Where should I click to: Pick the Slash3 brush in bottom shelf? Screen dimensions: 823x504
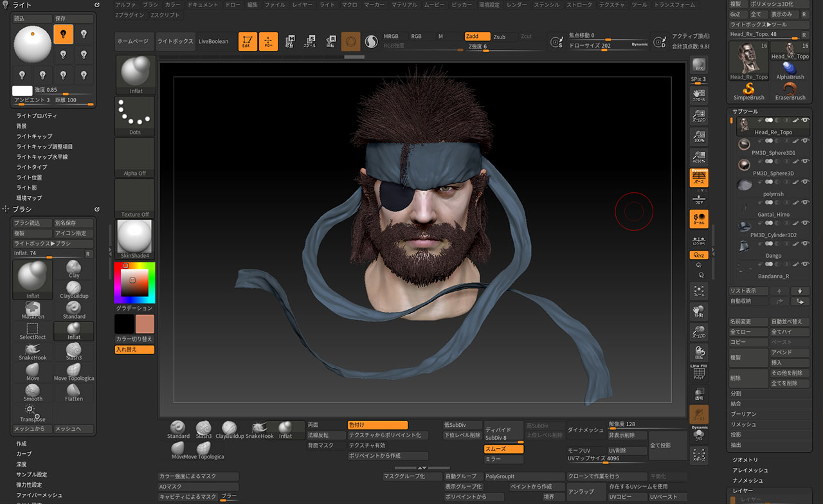tap(204, 429)
